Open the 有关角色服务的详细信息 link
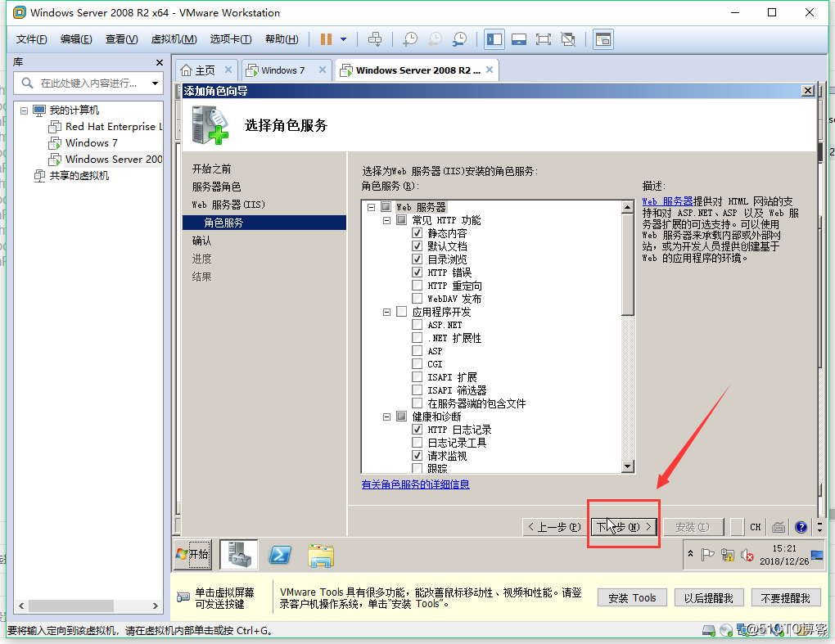Screen dimensions: 835x644 [415, 484]
